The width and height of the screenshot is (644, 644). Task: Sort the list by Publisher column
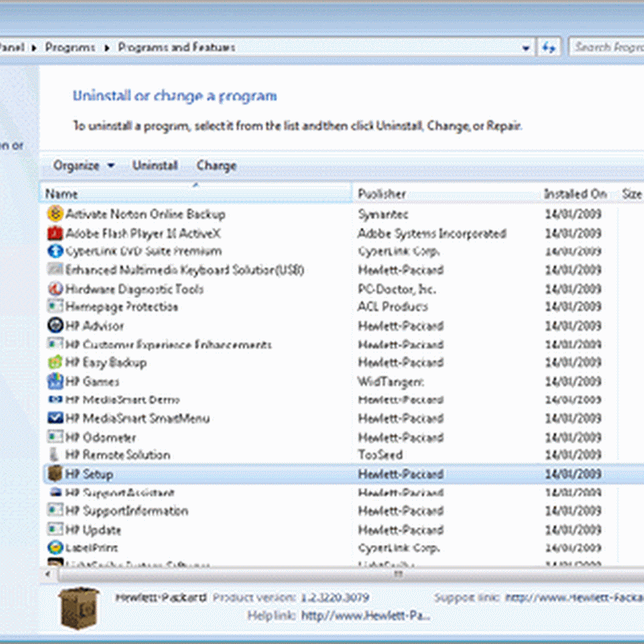point(446,193)
